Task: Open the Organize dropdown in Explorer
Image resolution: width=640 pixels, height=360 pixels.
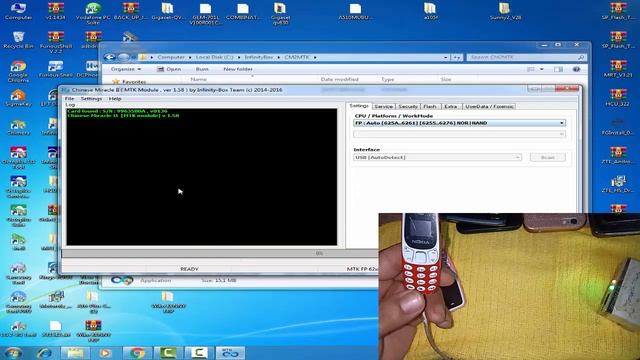Action: (x=126, y=69)
